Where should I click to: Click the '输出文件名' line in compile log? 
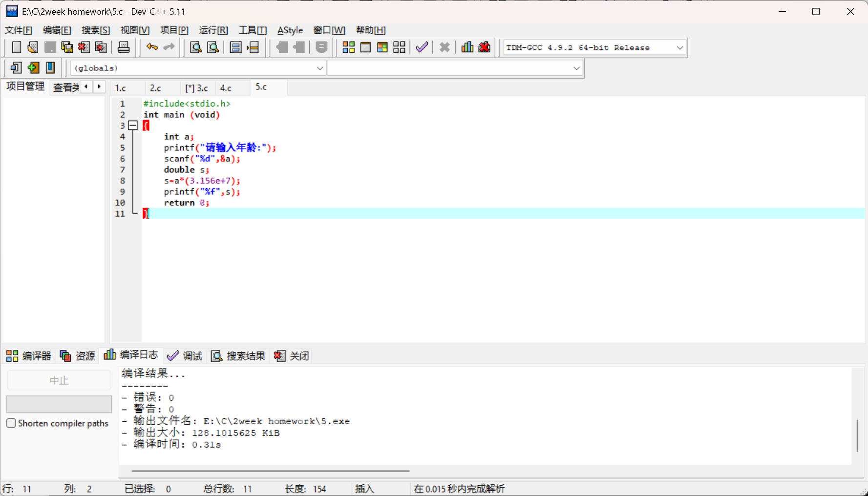[x=236, y=421]
